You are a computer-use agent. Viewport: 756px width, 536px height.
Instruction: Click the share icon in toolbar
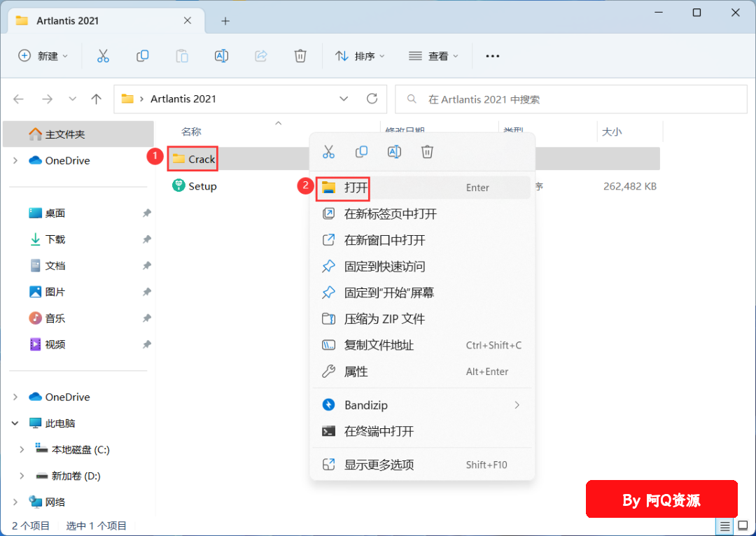click(261, 56)
